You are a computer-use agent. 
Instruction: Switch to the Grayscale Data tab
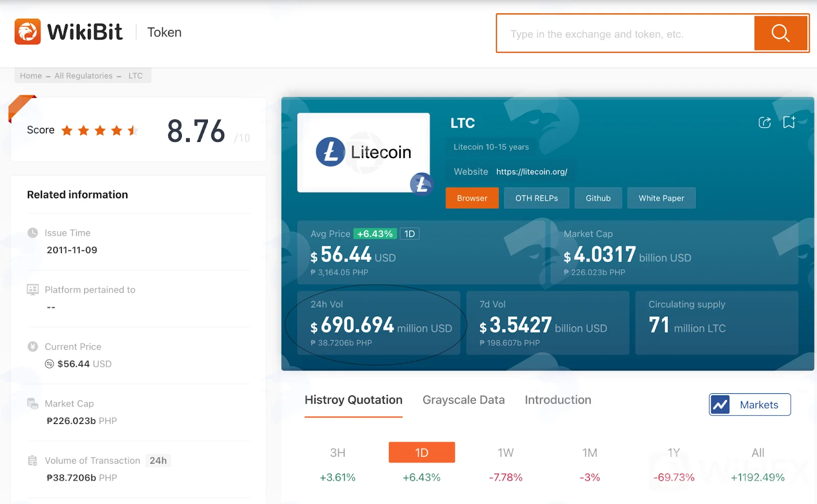tap(464, 400)
